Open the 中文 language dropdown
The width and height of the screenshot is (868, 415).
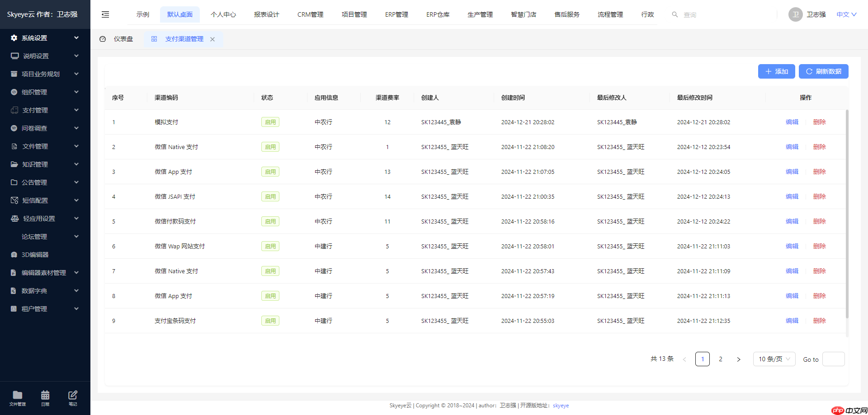[845, 14]
